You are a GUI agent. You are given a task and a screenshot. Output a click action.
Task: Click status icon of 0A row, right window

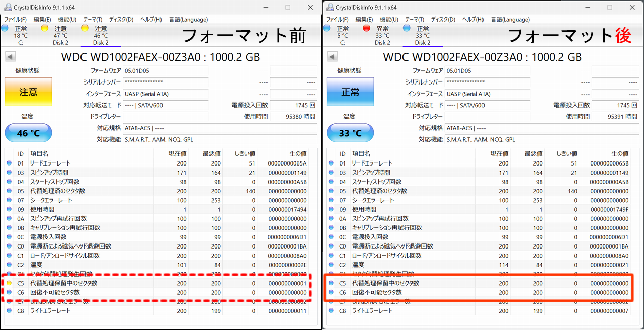pos(331,219)
